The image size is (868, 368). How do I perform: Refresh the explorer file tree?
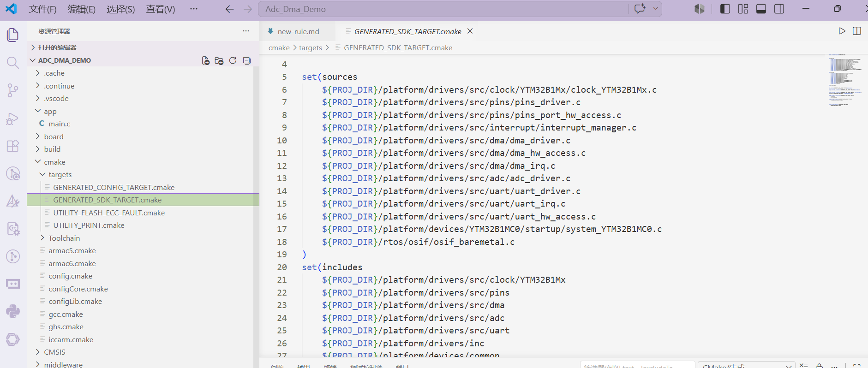[233, 60]
